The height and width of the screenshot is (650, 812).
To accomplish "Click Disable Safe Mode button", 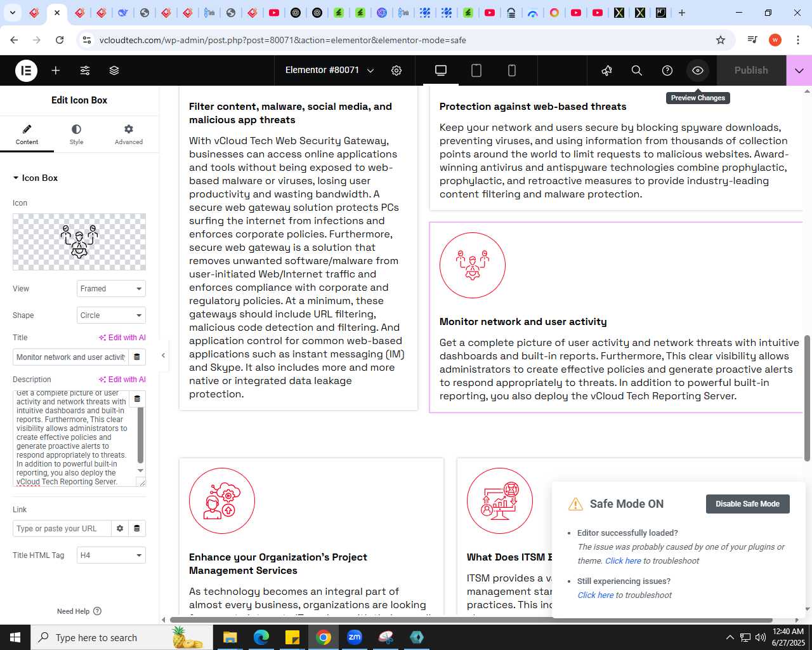I will [x=747, y=504].
